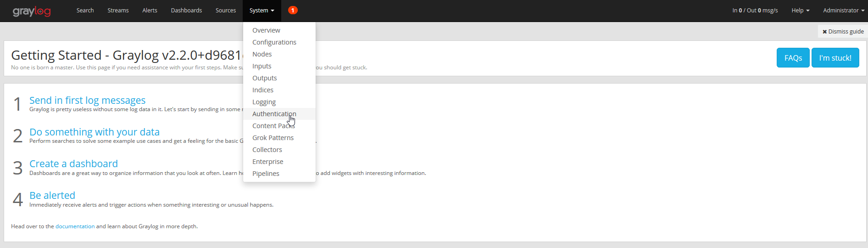
Task: Choose Outputs in the System menu
Action: click(279, 78)
